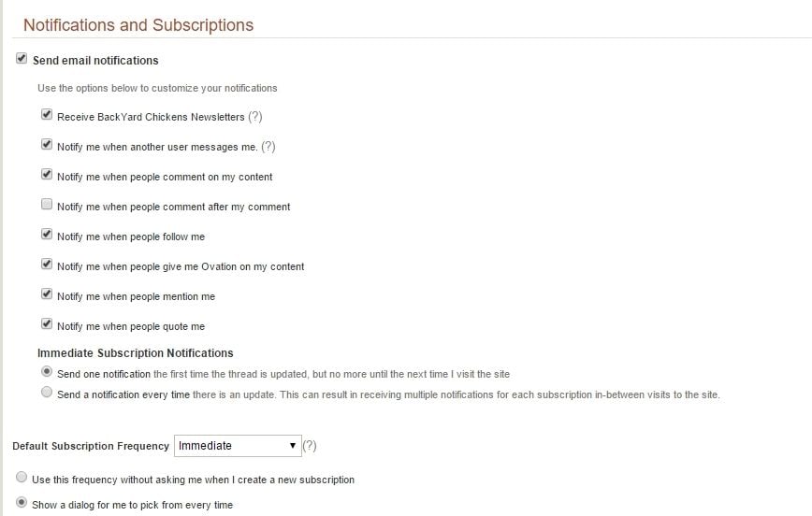Click the Notifications and Subscriptions heading

pyautogui.click(x=138, y=25)
